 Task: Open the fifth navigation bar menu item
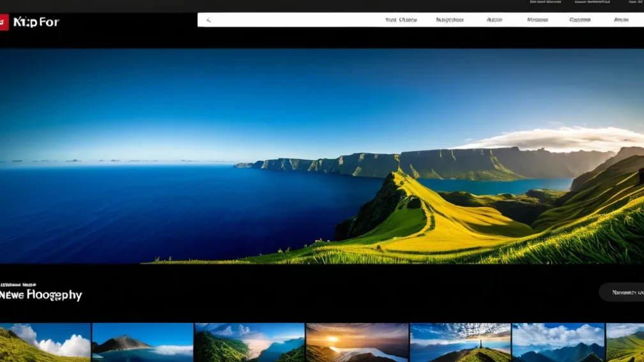[579, 20]
